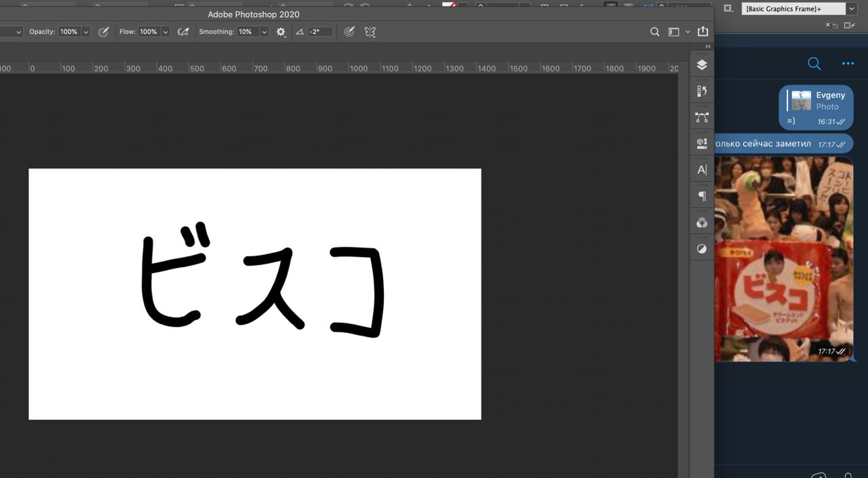
Task: Open the 3D panel icon
Action: [702, 144]
